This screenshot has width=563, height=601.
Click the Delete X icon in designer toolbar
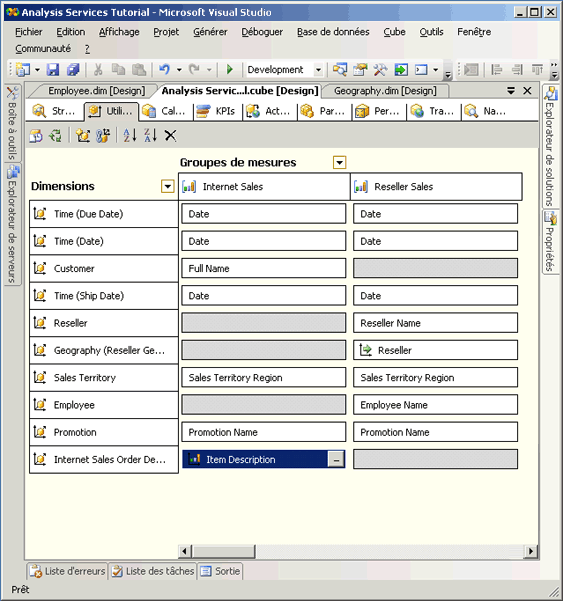coord(171,136)
